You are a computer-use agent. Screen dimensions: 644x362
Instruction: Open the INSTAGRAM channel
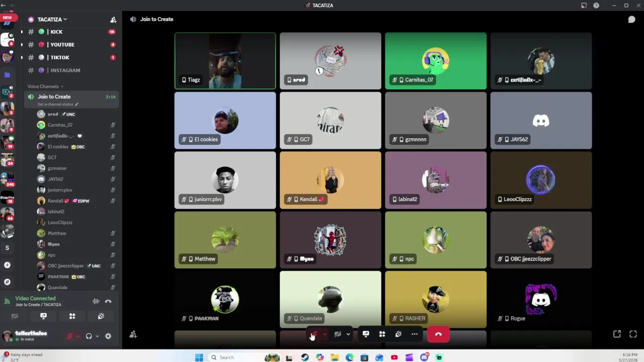pos(70,70)
